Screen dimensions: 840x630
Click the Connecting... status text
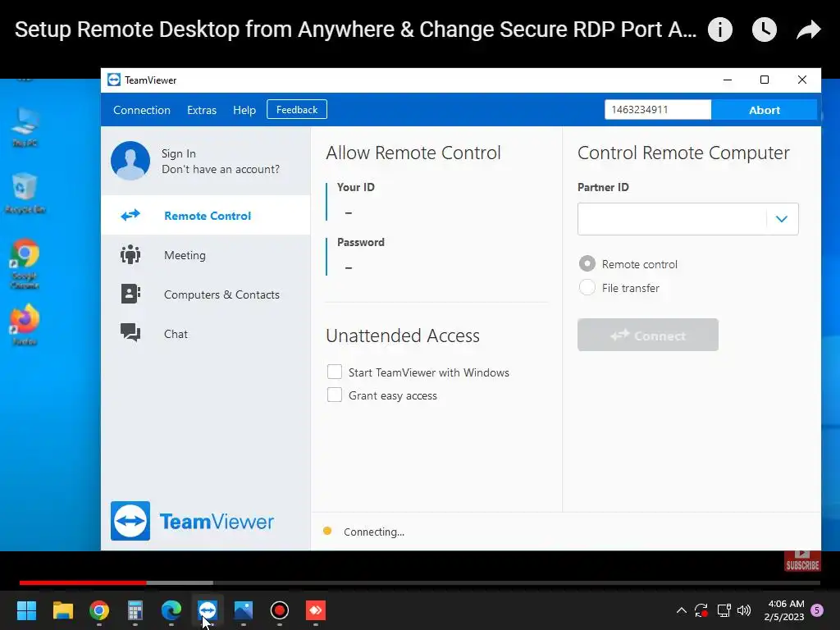(374, 532)
